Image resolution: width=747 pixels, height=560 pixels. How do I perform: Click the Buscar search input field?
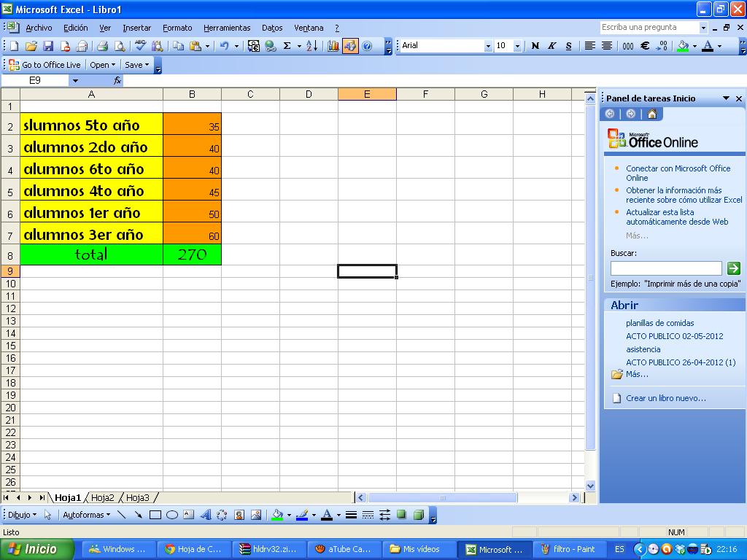(665, 268)
